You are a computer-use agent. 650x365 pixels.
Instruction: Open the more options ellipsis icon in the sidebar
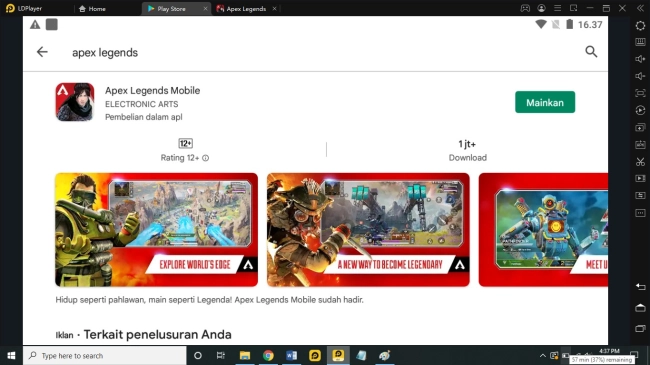click(640, 213)
